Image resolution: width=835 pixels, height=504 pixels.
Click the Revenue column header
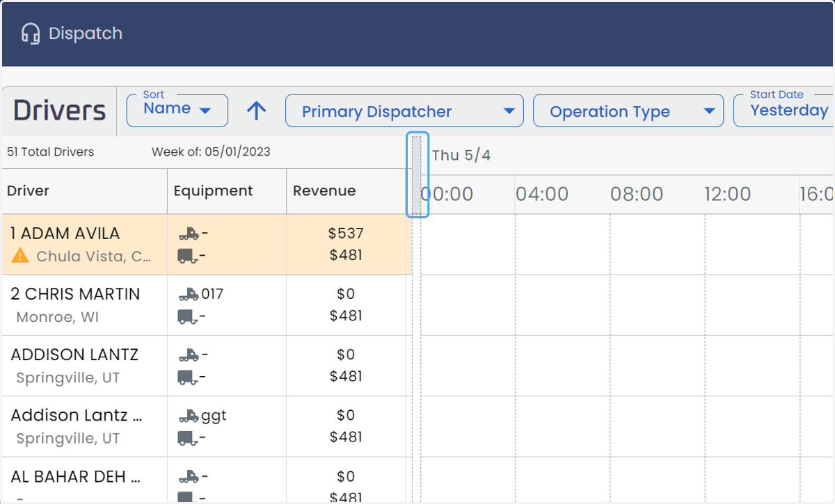pos(346,191)
